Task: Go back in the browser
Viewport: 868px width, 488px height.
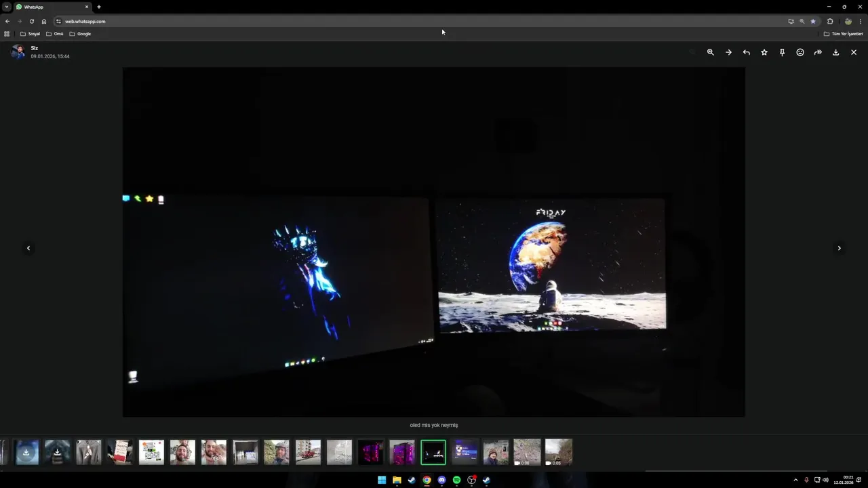Action: (x=7, y=21)
